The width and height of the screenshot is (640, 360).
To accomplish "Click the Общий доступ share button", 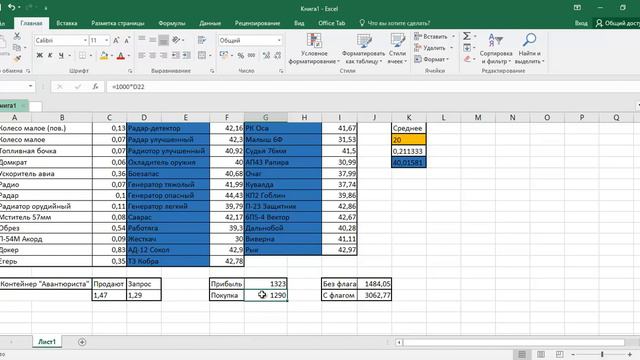I will point(617,23).
